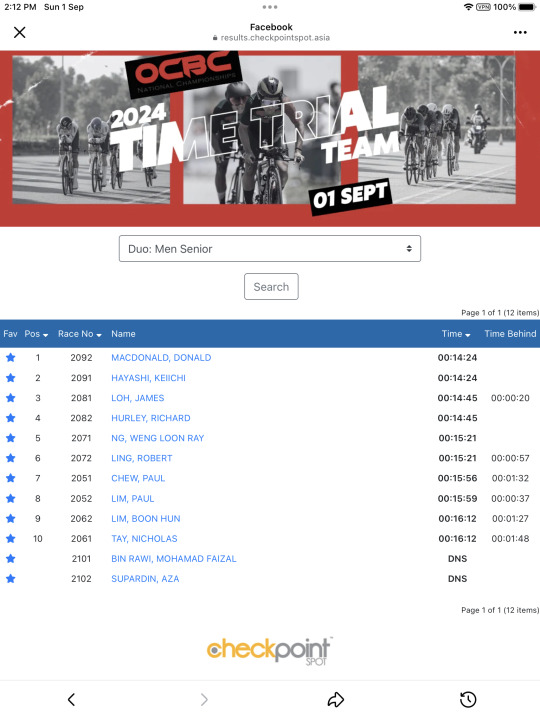This screenshot has height=720, width=540.
Task: Toggle favorite star for SUPARDIN, AZA
Action: click(x=11, y=579)
